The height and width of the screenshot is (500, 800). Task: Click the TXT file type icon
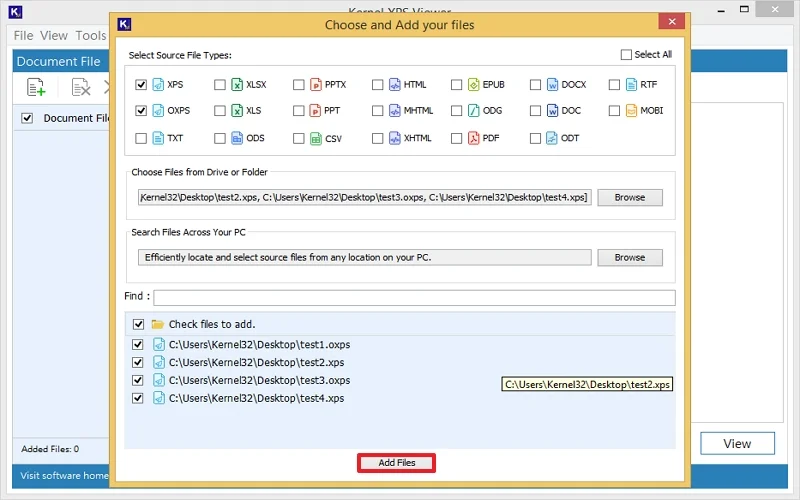[x=158, y=138]
